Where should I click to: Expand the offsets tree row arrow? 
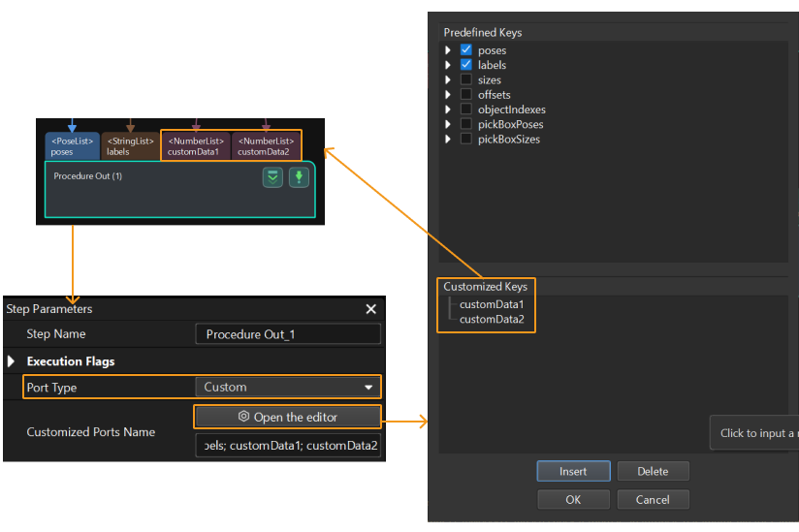tap(448, 94)
